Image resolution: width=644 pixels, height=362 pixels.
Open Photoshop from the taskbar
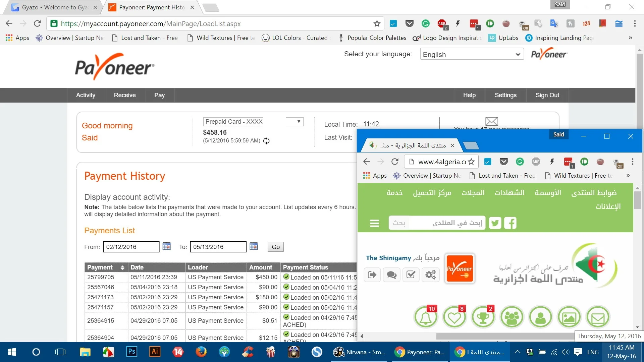[131, 352]
